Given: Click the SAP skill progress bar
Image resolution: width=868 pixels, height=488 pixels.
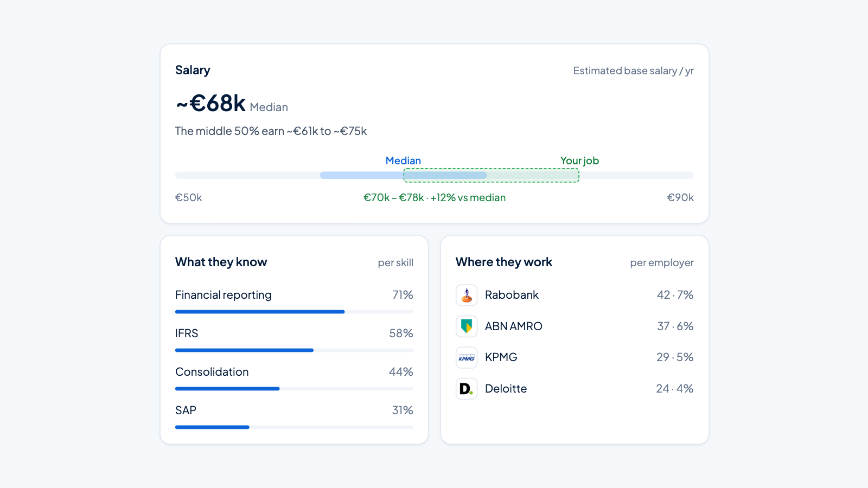Looking at the screenshot, I should [x=294, y=427].
